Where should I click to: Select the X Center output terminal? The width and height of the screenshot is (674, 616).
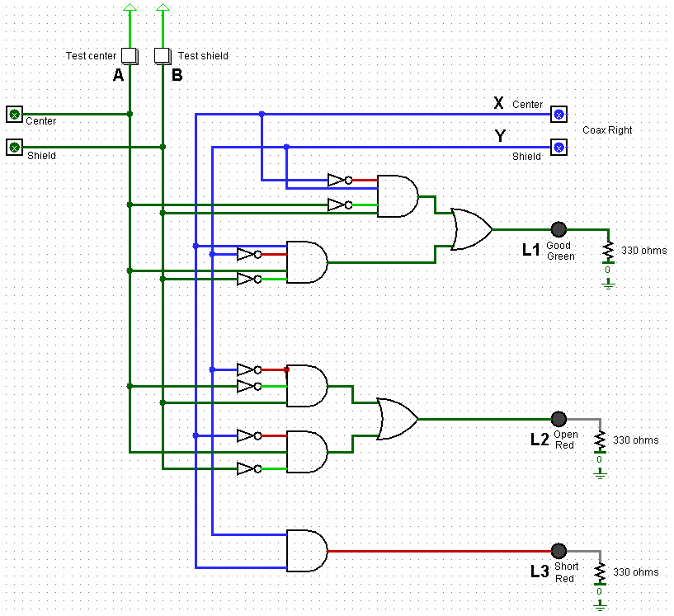pos(559,114)
